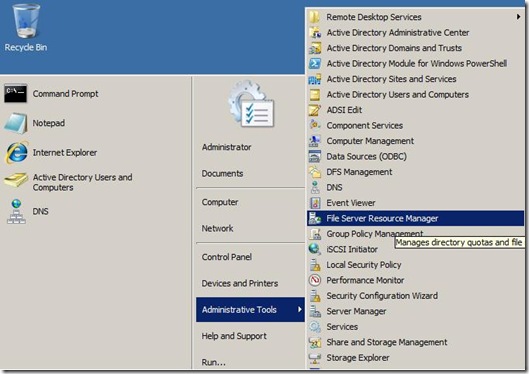Click the iSCSI Initiator globe icon
Screen dimensions: 529x374
[x=315, y=249]
